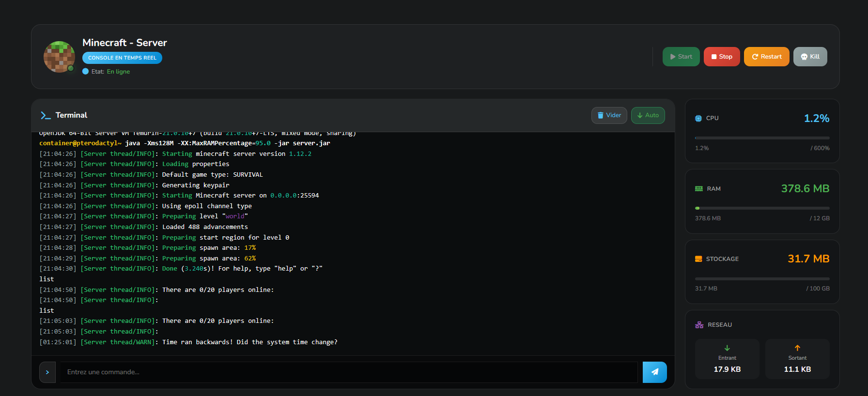Click the '/ 100 GB' storage limit text
Image resolution: width=868 pixels, height=396 pixels.
[818, 289]
